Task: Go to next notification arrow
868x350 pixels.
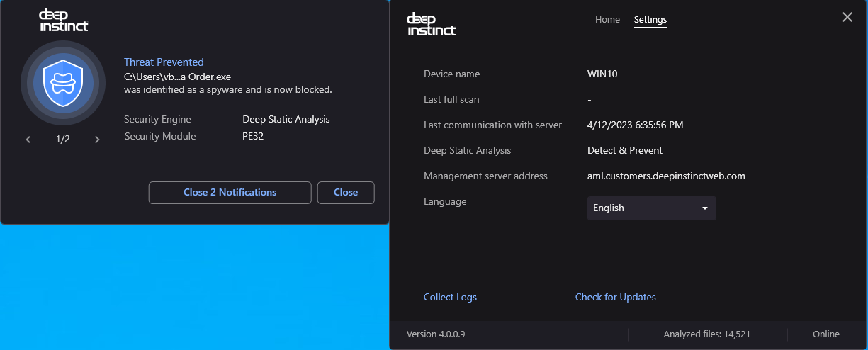Action: [x=97, y=140]
